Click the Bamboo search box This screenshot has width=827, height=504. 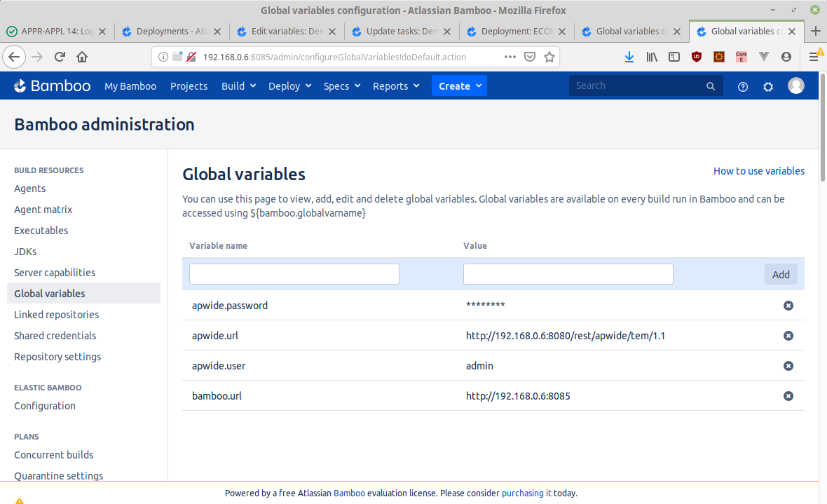pos(638,86)
